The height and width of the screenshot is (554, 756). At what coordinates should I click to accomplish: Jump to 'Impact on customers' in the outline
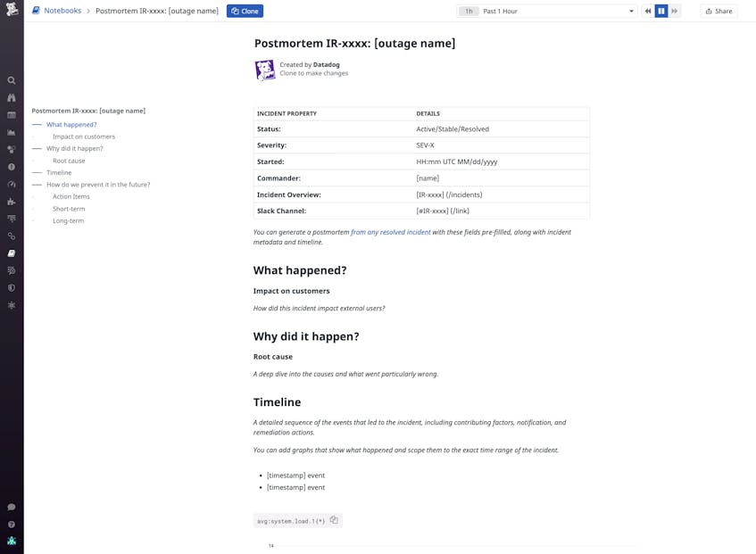pos(84,136)
